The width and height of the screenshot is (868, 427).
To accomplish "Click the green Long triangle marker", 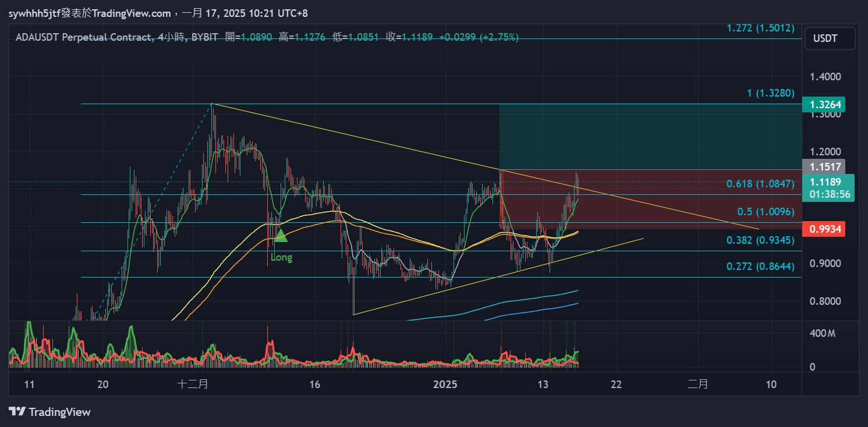I will pyautogui.click(x=281, y=235).
